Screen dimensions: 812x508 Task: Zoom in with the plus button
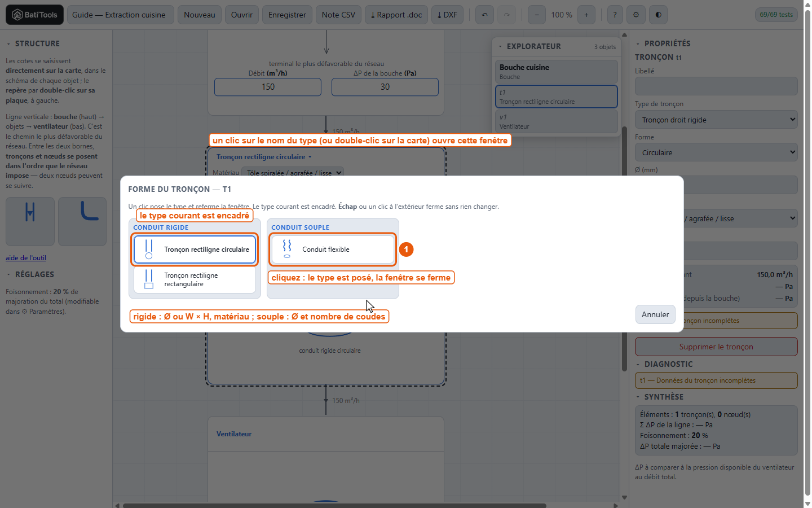586,15
